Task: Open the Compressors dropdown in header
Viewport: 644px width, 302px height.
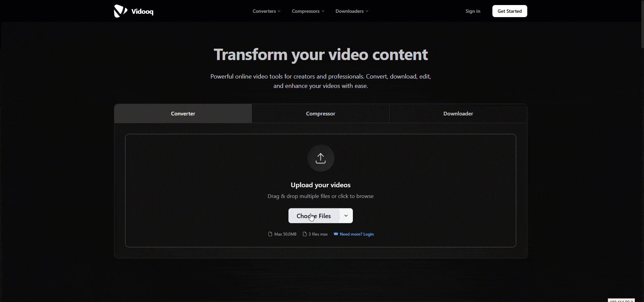Action: pos(308,11)
